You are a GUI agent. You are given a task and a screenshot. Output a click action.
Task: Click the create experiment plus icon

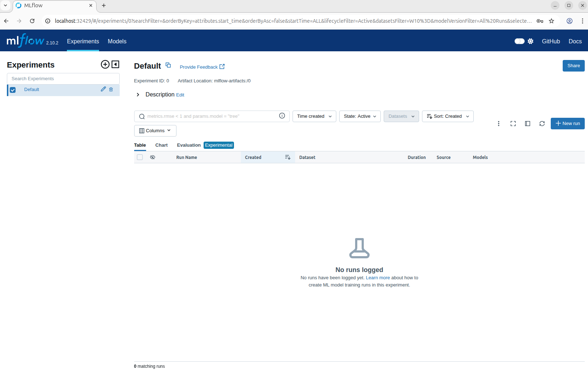pyautogui.click(x=105, y=64)
